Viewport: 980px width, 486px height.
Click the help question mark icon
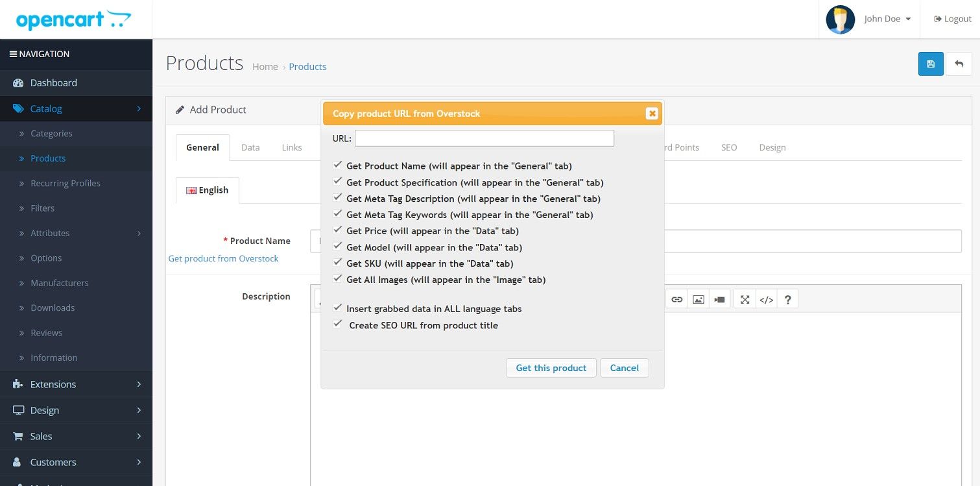[x=787, y=299]
